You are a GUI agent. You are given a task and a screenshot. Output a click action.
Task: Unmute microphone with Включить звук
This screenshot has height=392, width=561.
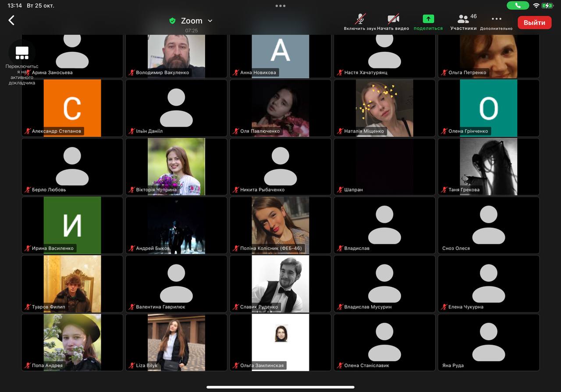pos(360,21)
